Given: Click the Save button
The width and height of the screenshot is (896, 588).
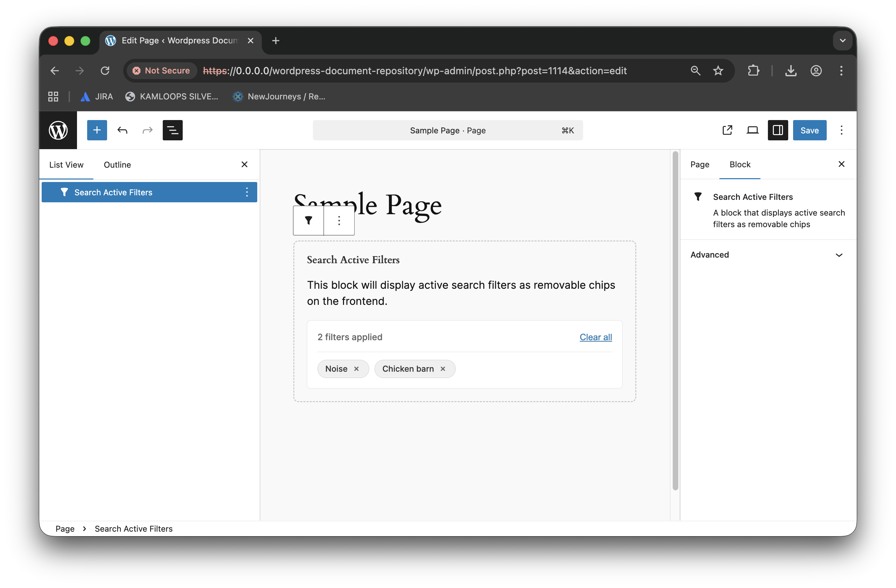Looking at the screenshot, I should point(810,130).
